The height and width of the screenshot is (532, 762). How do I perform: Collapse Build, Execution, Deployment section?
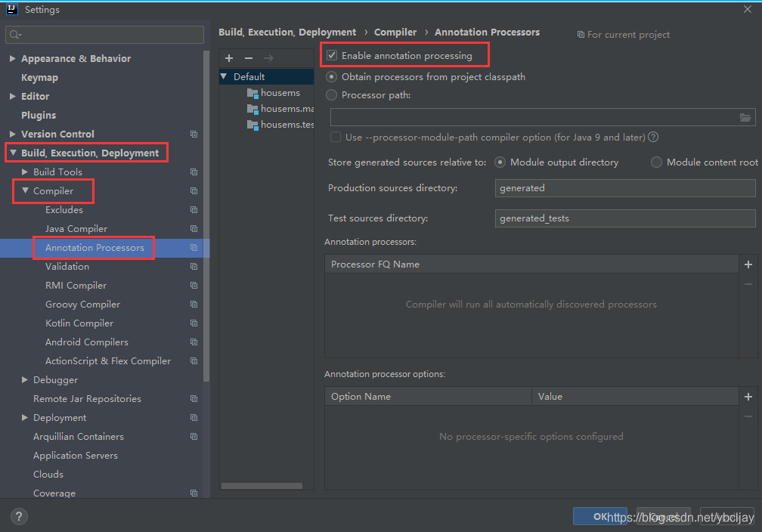tap(13, 153)
